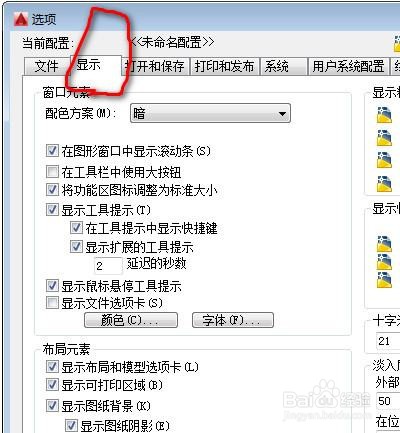Viewport: 400px width, 433px height.
Task: Click second drawing-file icon under 显示精度 group
Action: [384, 138]
